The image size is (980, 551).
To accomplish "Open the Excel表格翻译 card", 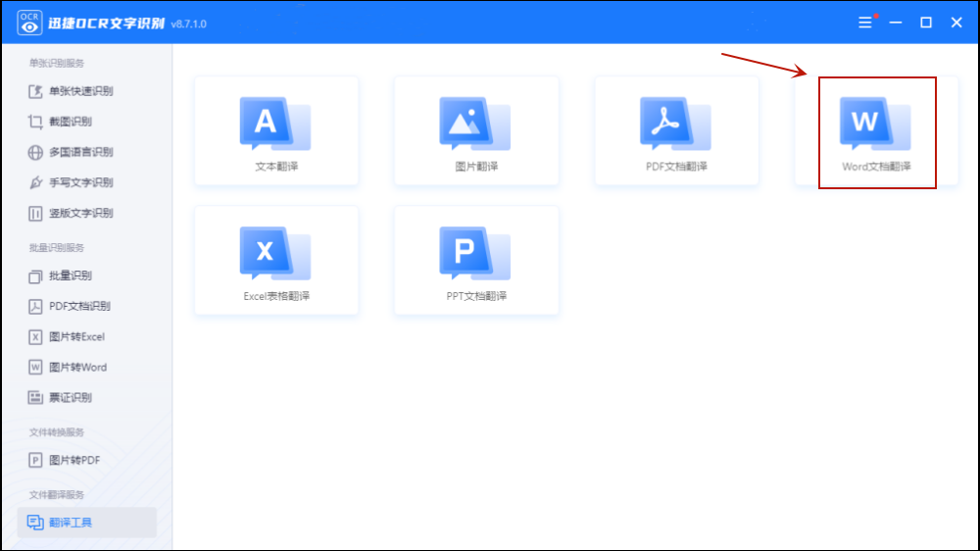I will coord(276,260).
